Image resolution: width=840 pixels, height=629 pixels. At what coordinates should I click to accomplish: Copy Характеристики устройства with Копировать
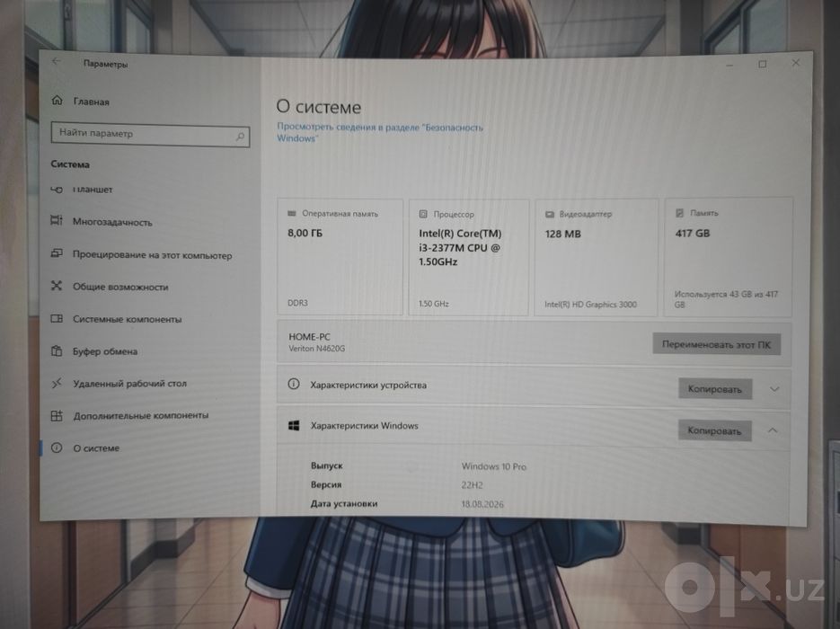[714, 389]
